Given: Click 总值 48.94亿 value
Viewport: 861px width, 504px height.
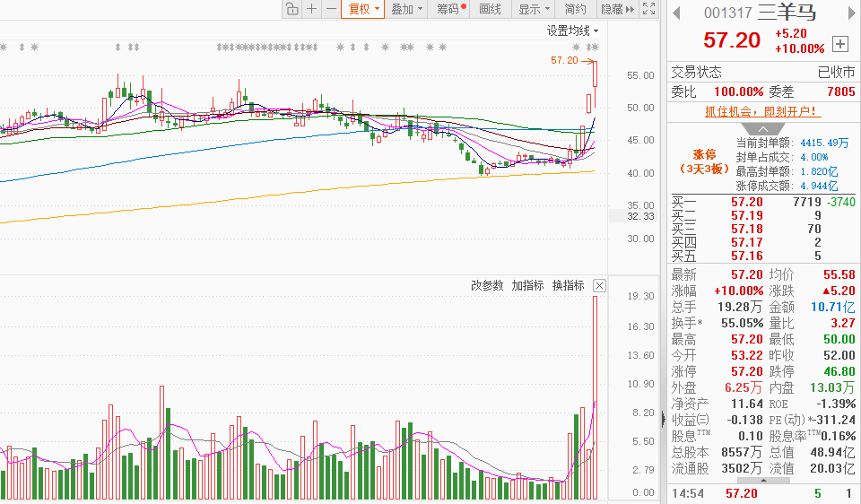Looking at the screenshot, I should coord(833,452).
